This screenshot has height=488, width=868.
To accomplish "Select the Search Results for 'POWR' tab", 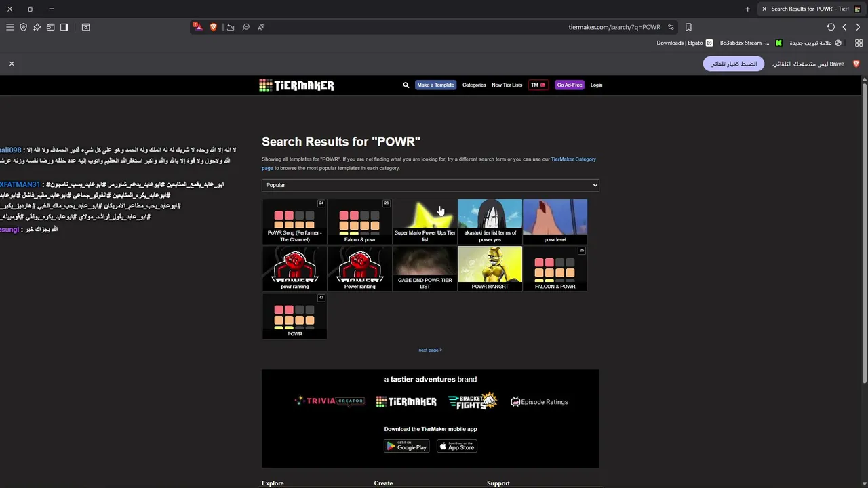I will tap(810, 9).
